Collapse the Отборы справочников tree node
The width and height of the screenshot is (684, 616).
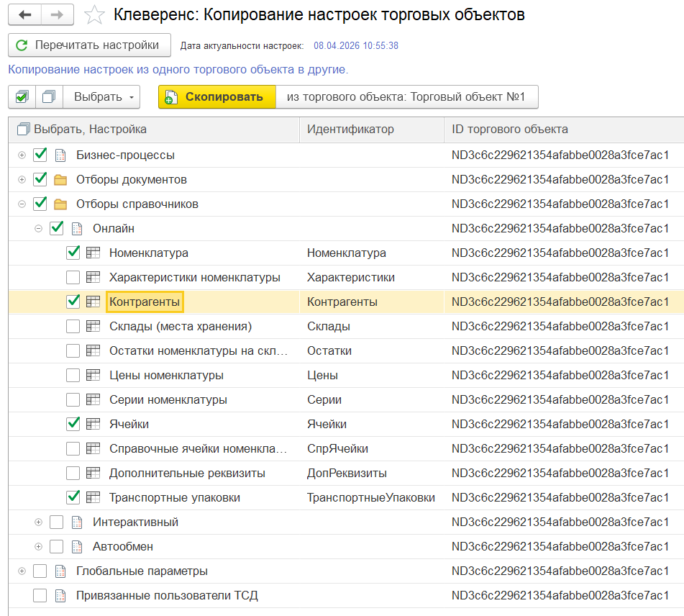22,204
